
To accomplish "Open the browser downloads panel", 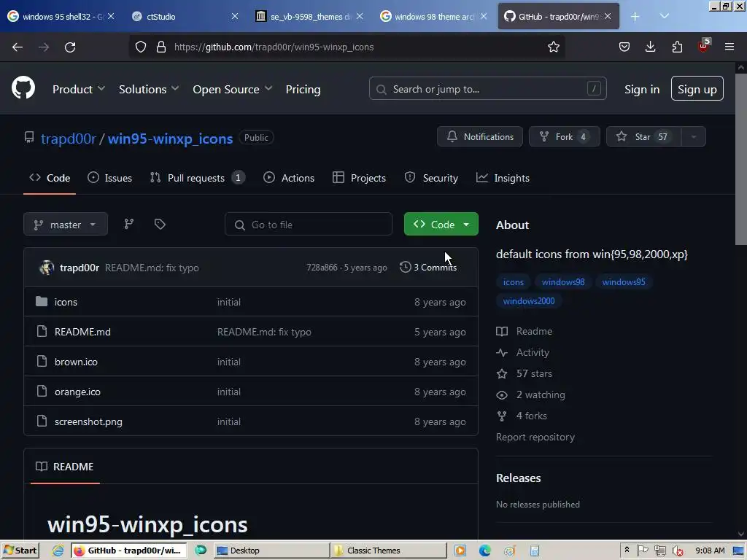I will coord(650,47).
